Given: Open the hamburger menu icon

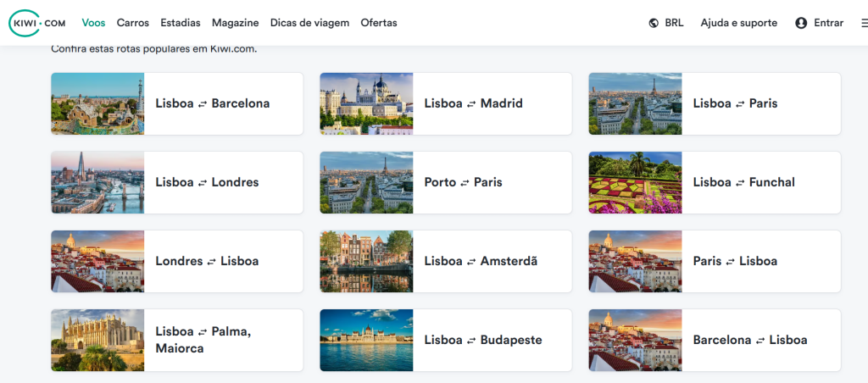Looking at the screenshot, I should 863,23.
